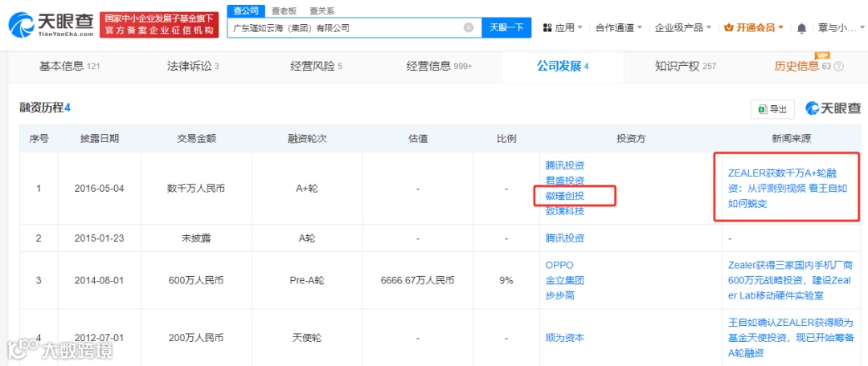Viewport: 868px width, 366px height.
Task: Switch to 基本信息 tab
Action: pyautogui.click(x=69, y=67)
